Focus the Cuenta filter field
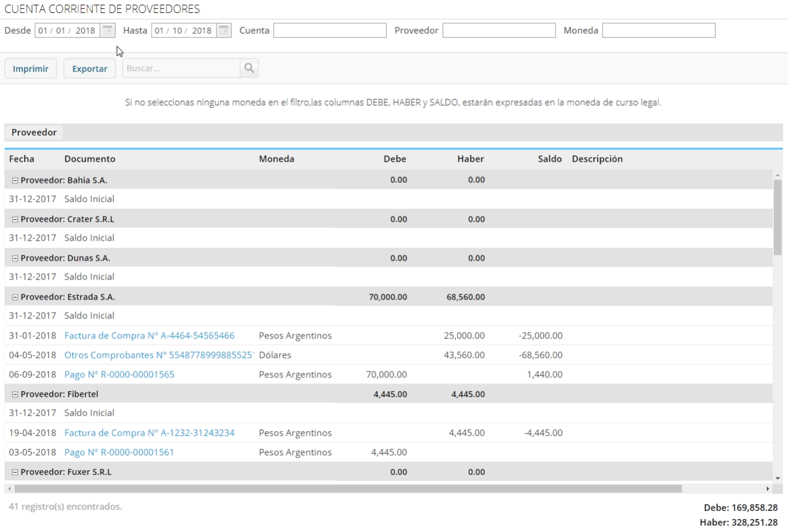Image resolution: width=788 pixels, height=532 pixels. [x=330, y=31]
